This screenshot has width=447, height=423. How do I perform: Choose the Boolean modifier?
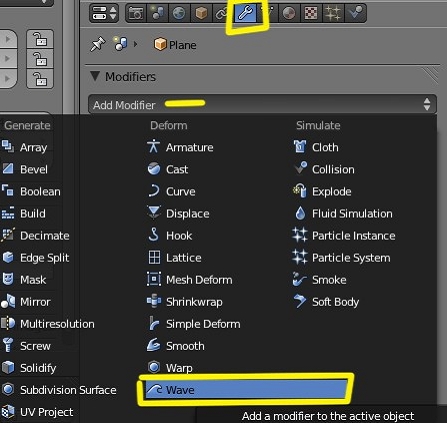click(32, 191)
